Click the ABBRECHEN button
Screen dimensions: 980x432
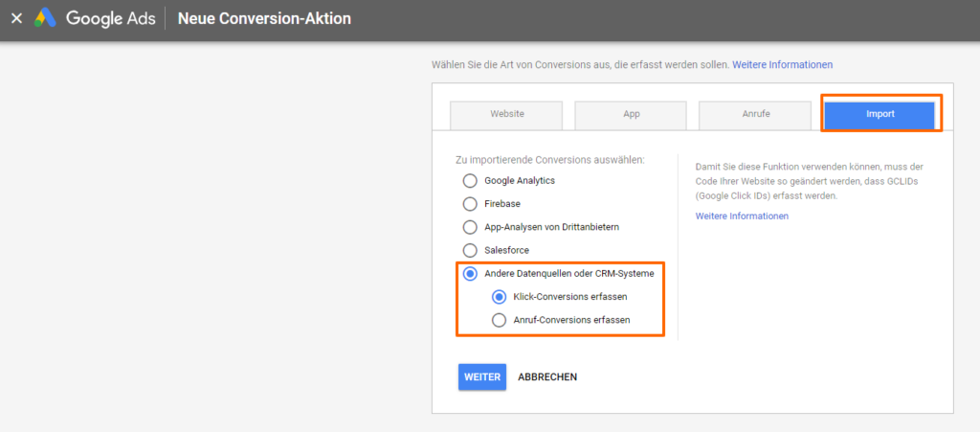point(547,377)
